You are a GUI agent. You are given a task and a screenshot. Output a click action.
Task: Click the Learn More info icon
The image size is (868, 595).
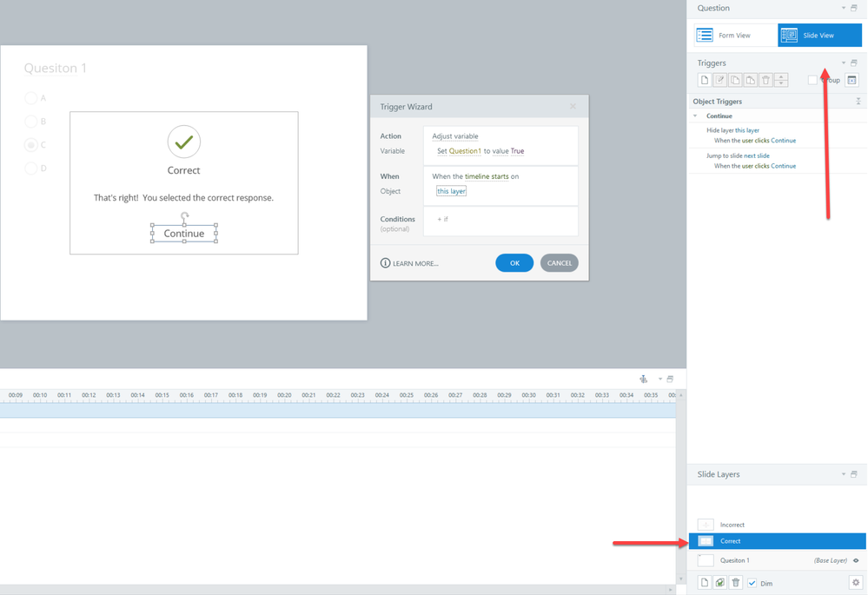tap(385, 263)
